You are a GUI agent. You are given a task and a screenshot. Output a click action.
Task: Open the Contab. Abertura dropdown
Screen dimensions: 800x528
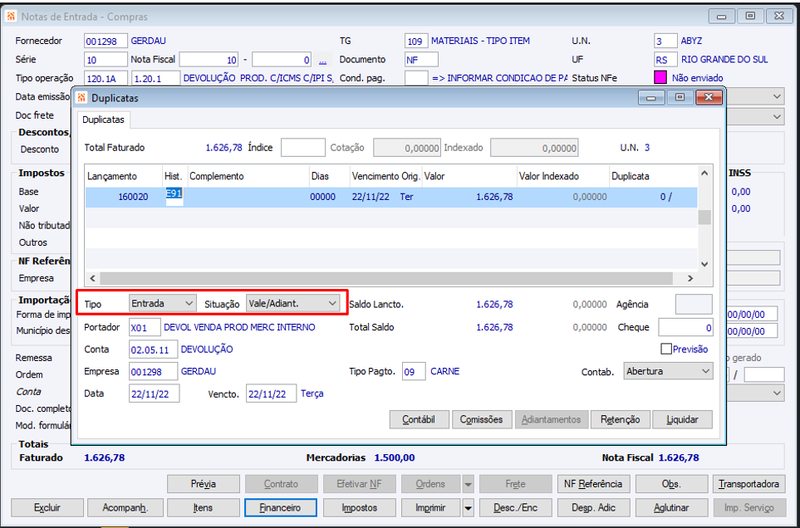pyautogui.click(x=668, y=371)
